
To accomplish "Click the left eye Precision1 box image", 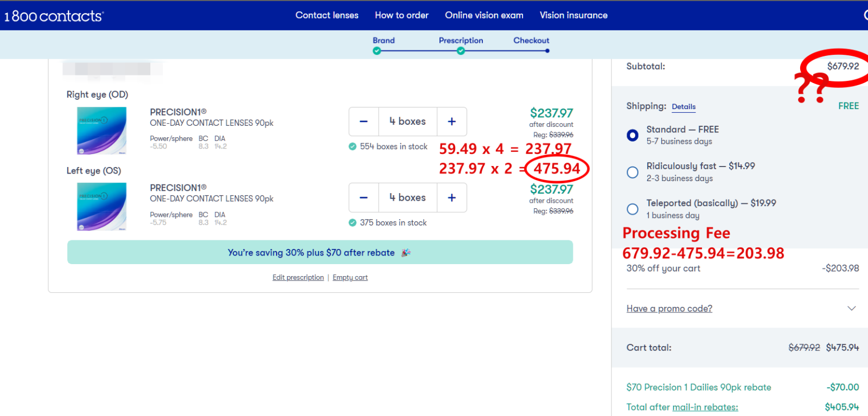I will click(102, 207).
